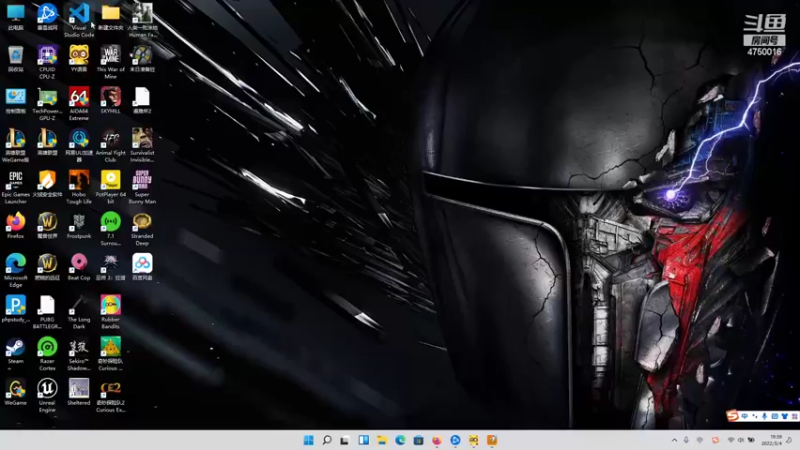Open the Hobo Tough Life shortcut
The height and width of the screenshot is (450, 800).
[x=79, y=187]
